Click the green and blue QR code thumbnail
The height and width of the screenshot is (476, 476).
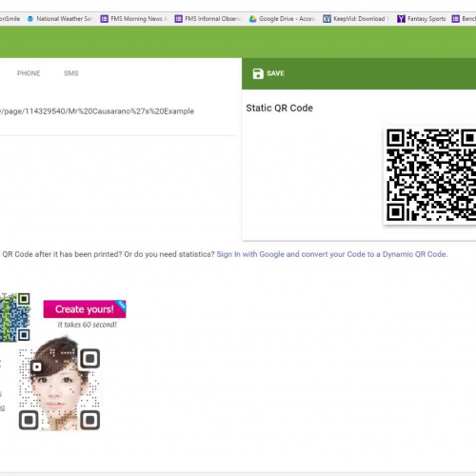[x=15, y=317]
